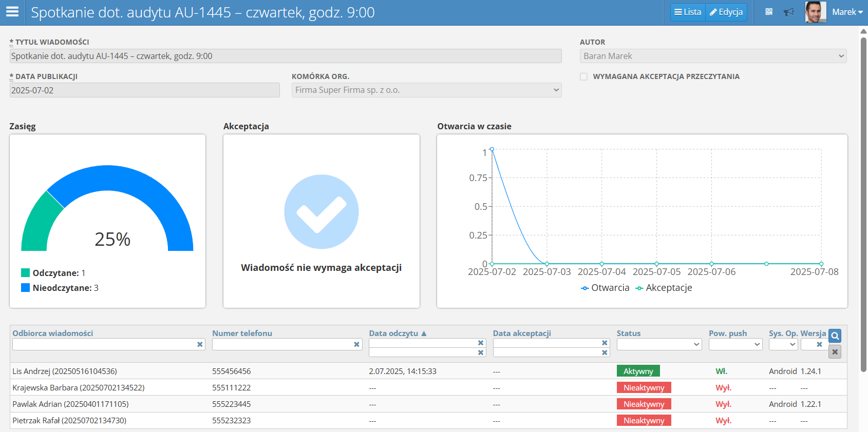Run the table search magnifier button
The image size is (868, 432).
[835, 336]
